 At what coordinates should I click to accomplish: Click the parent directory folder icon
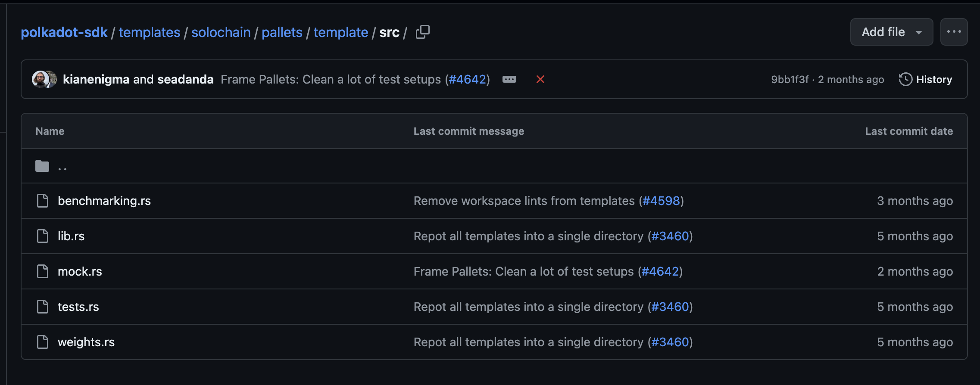pyautogui.click(x=42, y=166)
